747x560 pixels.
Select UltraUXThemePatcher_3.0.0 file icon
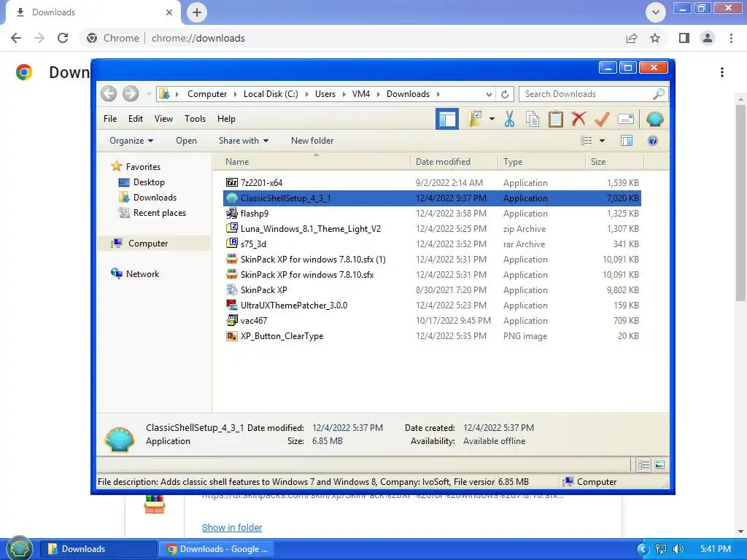(x=232, y=306)
